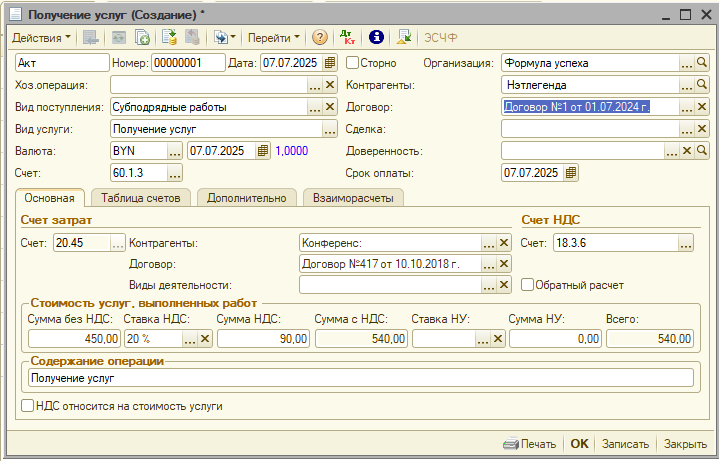Check НДС относится на стоимость услуги
The height and width of the screenshot is (461, 719).
coord(27,406)
